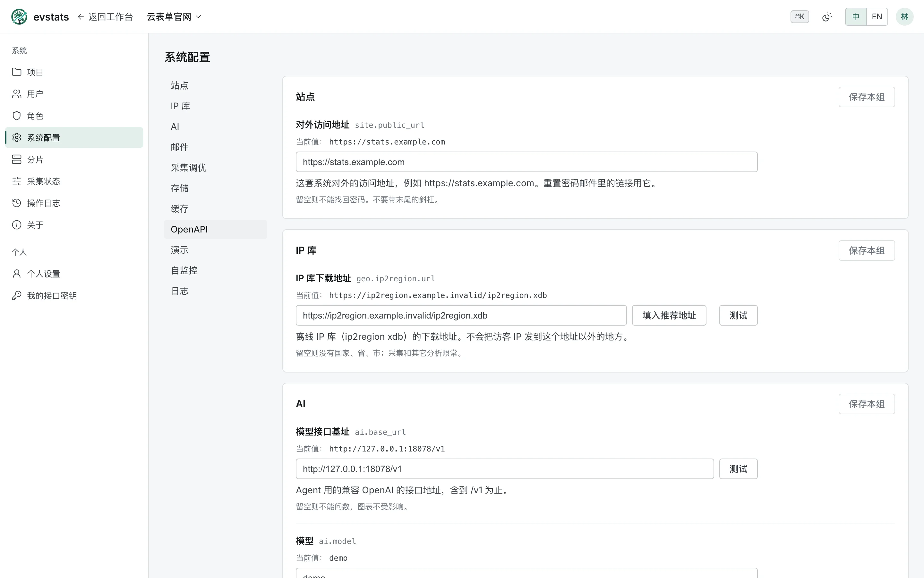Open the 林 user avatar menu
This screenshot has width=924, height=578.
(x=904, y=16)
